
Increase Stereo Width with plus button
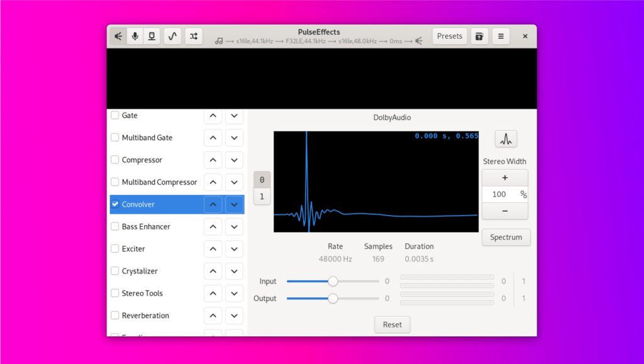(x=505, y=178)
